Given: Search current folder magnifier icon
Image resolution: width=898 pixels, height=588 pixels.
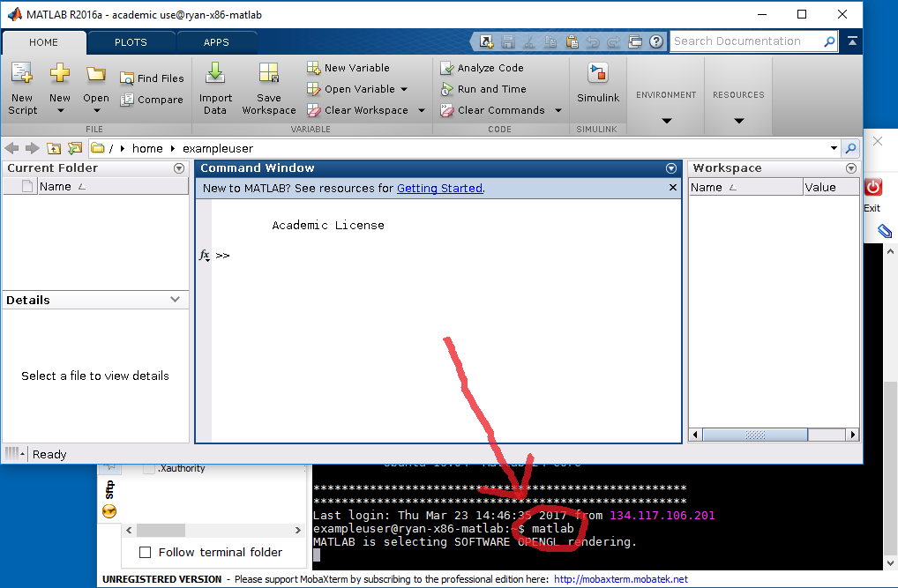Looking at the screenshot, I should (x=850, y=149).
